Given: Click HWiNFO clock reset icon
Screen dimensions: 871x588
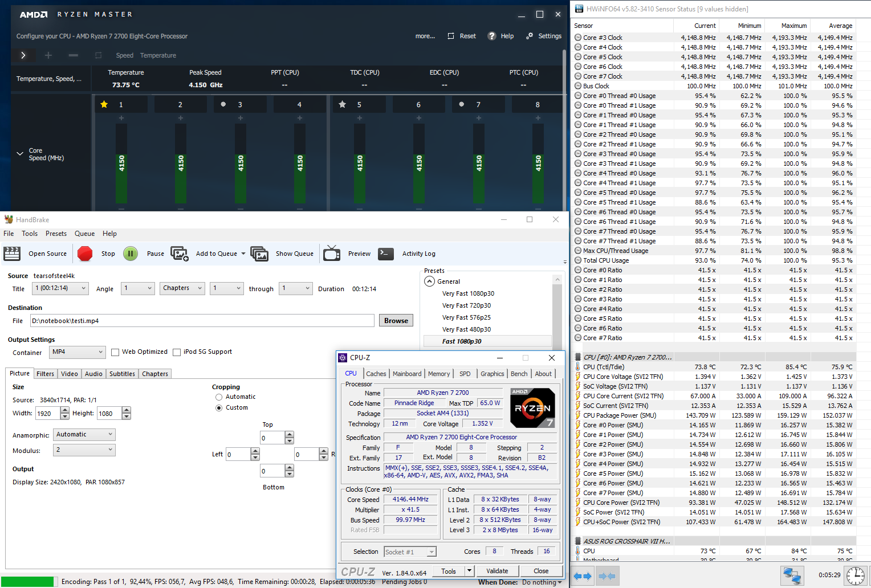Looking at the screenshot, I should [x=855, y=575].
